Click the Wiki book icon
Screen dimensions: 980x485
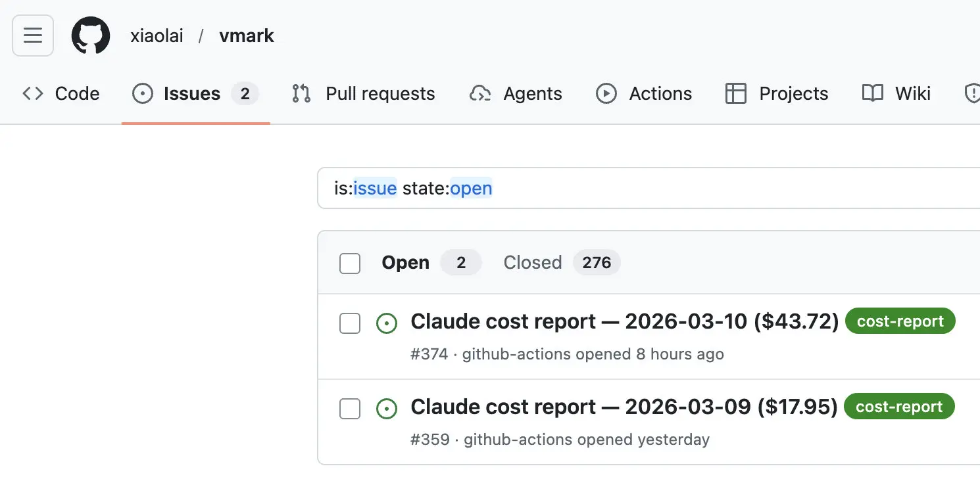pos(872,94)
